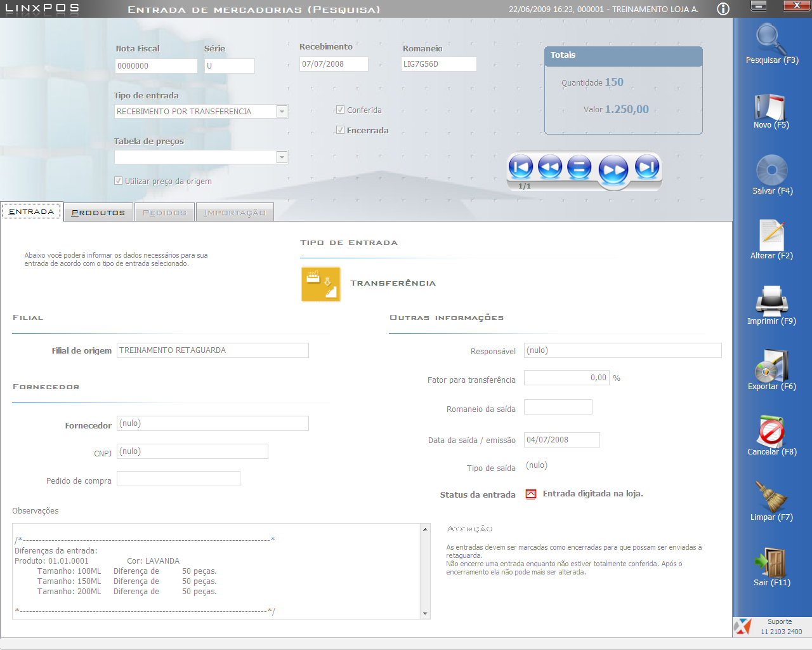
Task: Click the Recebimento date field
Action: (x=334, y=64)
